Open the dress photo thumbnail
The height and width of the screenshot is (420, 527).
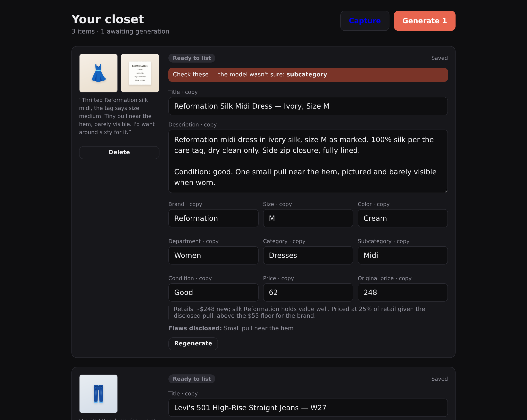pos(98,73)
